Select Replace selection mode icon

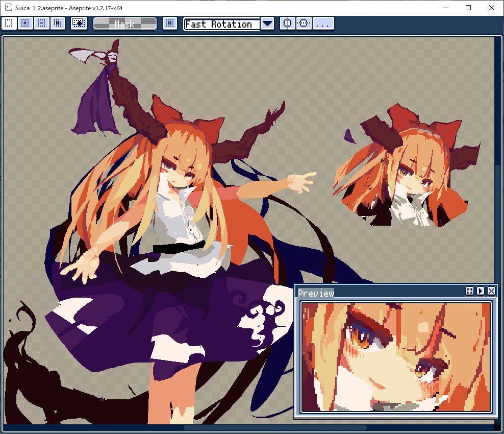point(9,23)
